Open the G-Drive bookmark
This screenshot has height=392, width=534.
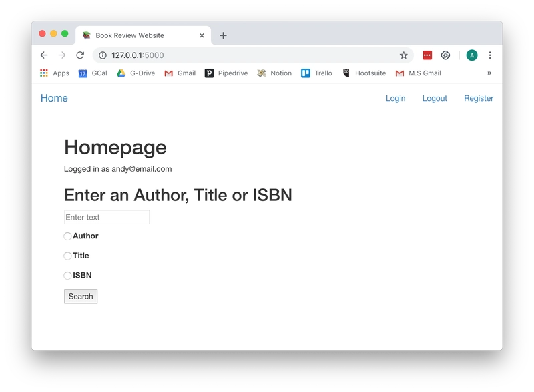tap(136, 73)
